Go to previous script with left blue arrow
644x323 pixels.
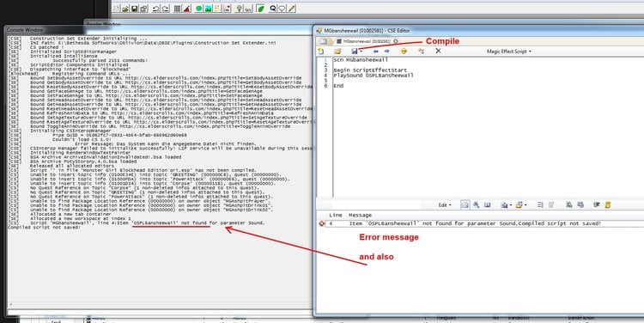click(x=375, y=51)
